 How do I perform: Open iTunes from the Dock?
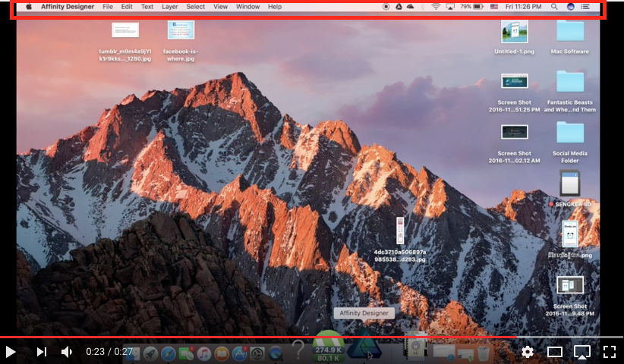coord(203,353)
